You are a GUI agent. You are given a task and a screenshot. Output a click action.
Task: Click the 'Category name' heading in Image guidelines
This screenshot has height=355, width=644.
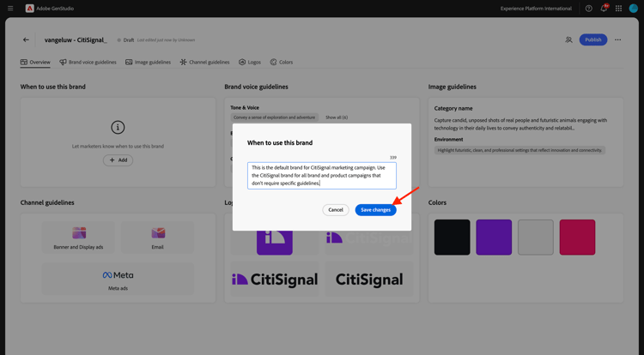pyautogui.click(x=453, y=109)
